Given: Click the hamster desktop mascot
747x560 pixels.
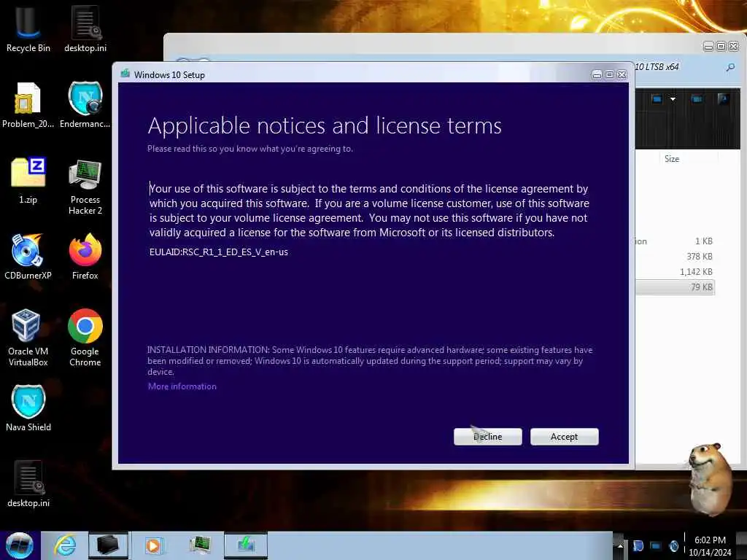Looking at the screenshot, I should point(711,478).
